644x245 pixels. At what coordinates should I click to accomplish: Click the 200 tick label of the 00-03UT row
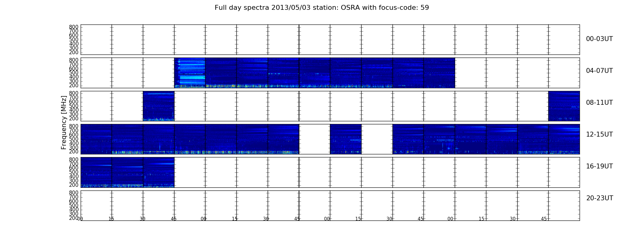[74, 52]
